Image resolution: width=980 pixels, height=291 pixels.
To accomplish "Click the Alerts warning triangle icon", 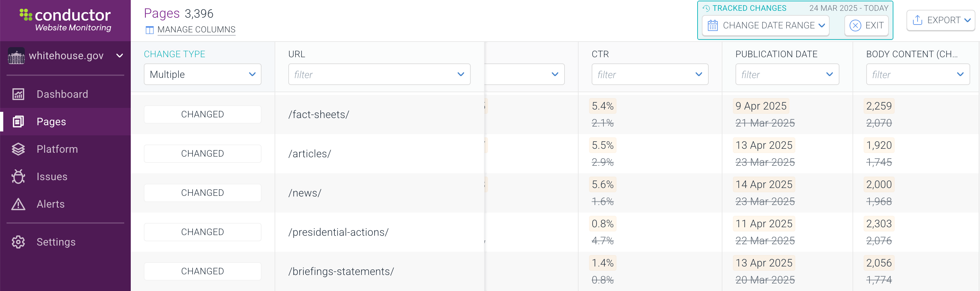I will [x=18, y=204].
